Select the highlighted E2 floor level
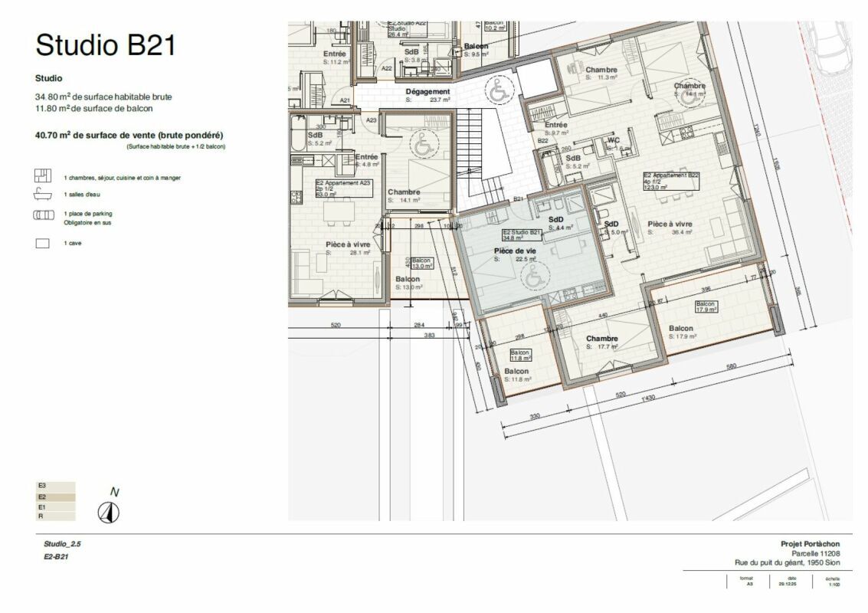868x613 pixels. click(56, 497)
